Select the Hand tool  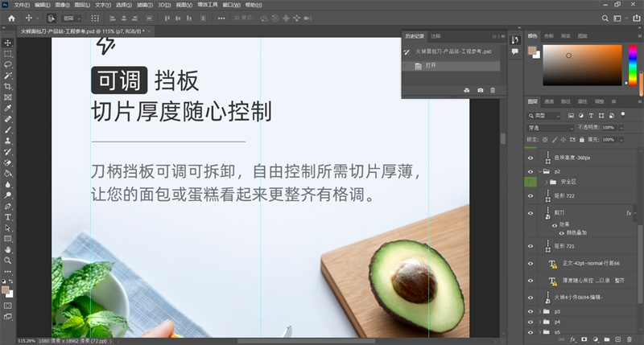[8, 250]
